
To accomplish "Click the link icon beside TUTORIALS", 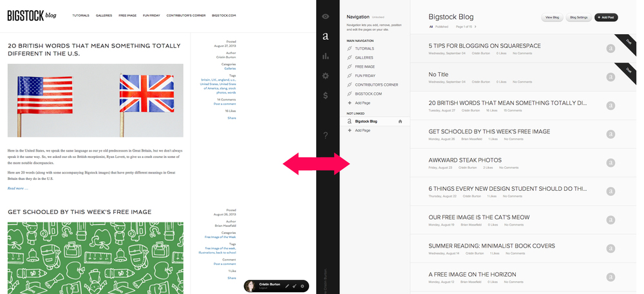I will click(350, 48).
